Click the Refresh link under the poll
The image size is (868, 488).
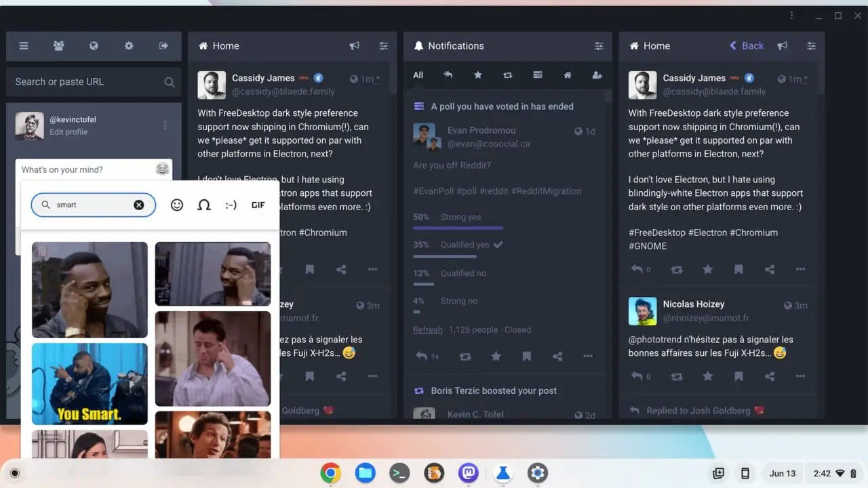pyautogui.click(x=427, y=329)
